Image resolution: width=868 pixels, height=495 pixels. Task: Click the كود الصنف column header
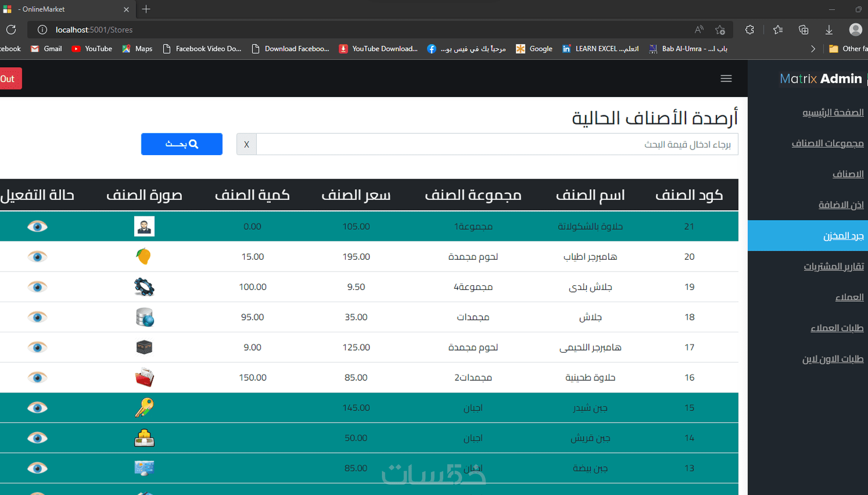(689, 195)
